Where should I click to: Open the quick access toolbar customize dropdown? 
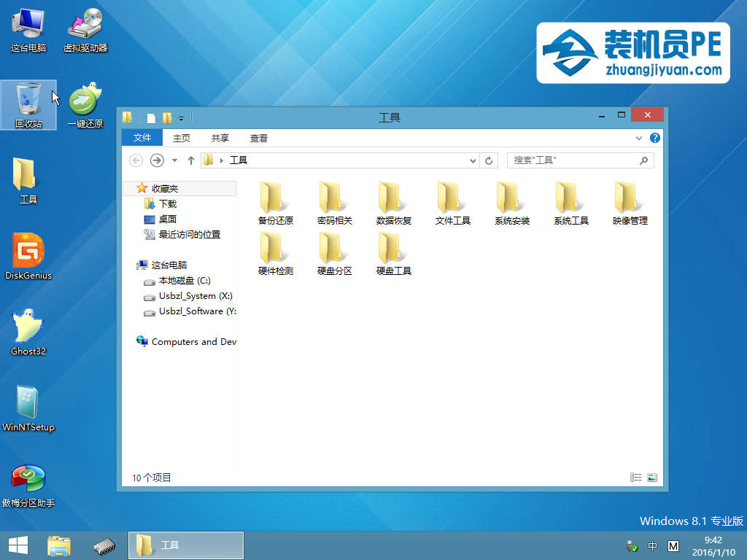pyautogui.click(x=181, y=118)
